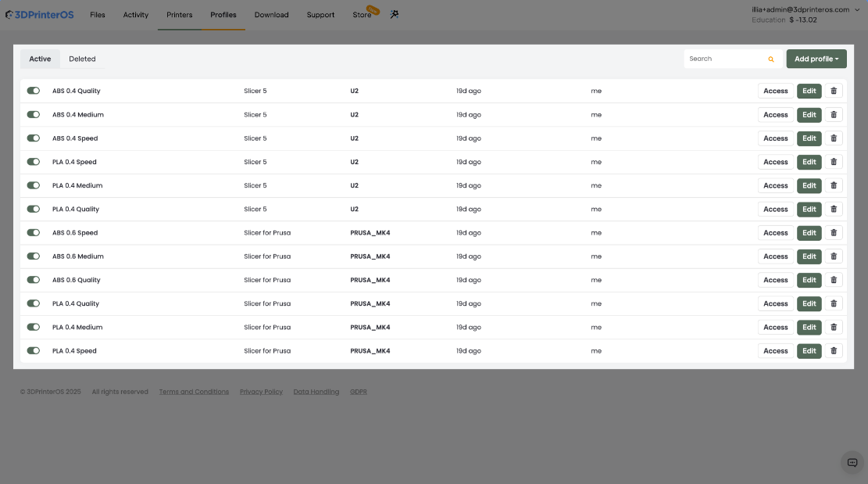Screen dimensions: 868x484
Task: Click trash icon for ABS 0.4 Medium
Action: 833,115
